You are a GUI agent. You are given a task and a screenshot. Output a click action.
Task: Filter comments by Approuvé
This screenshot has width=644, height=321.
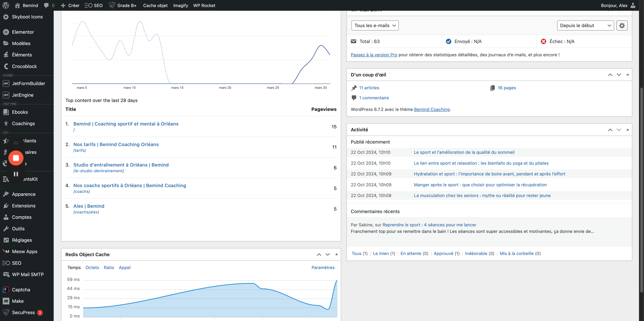(x=443, y=253)
